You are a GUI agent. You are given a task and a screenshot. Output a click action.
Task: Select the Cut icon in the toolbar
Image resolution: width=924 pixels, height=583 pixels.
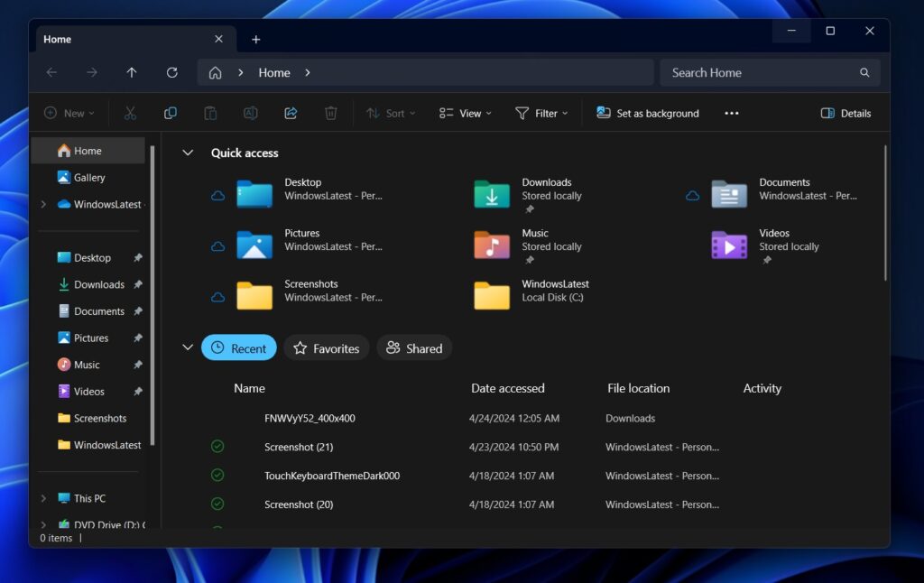coord(130,112)
